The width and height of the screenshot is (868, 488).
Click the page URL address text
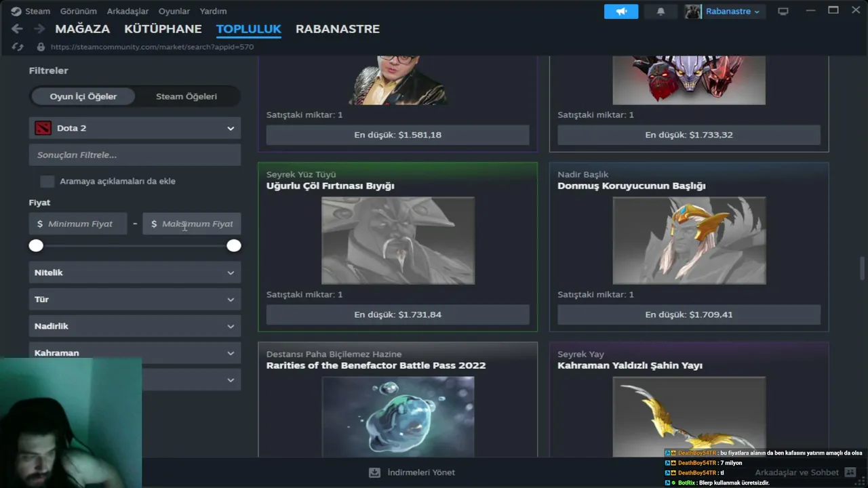[x=152, y=47]
